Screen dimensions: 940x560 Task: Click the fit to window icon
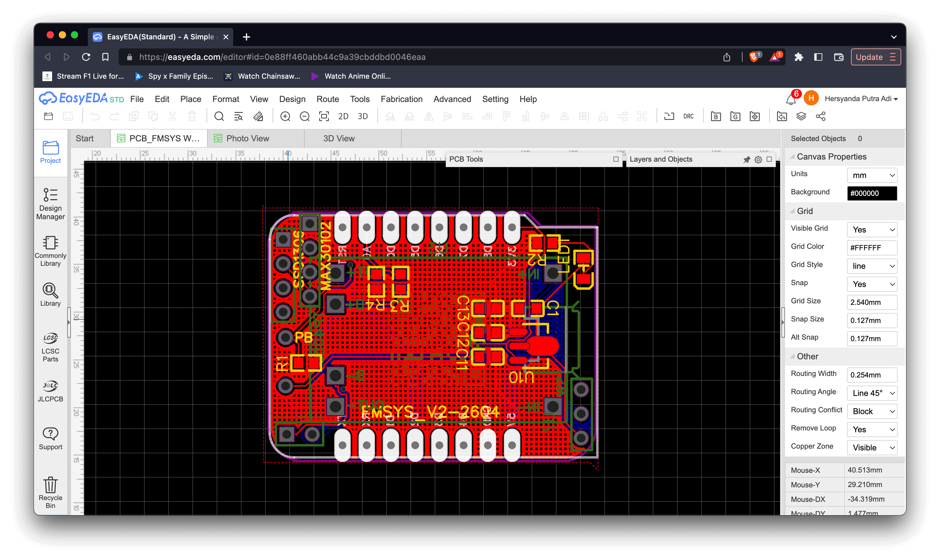[x=324, y=116]
